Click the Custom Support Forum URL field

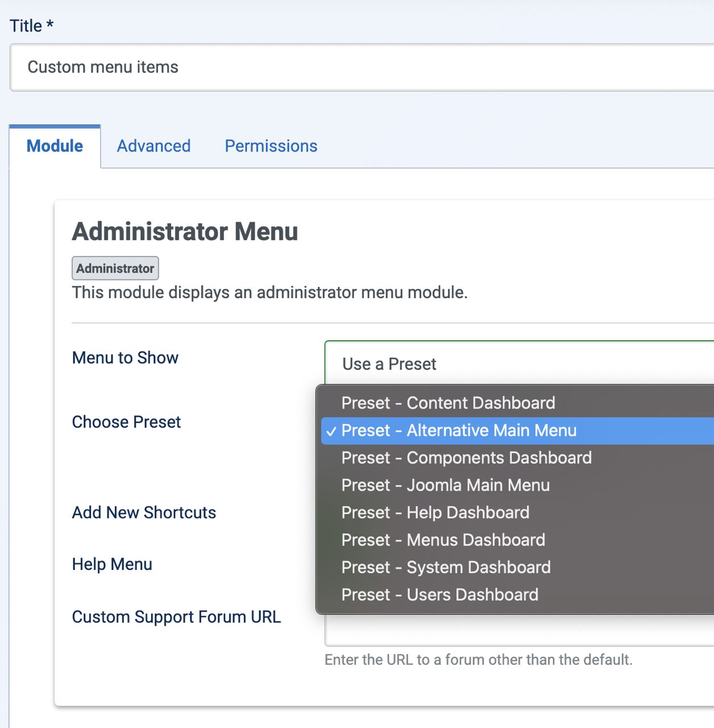click(518, 631)
